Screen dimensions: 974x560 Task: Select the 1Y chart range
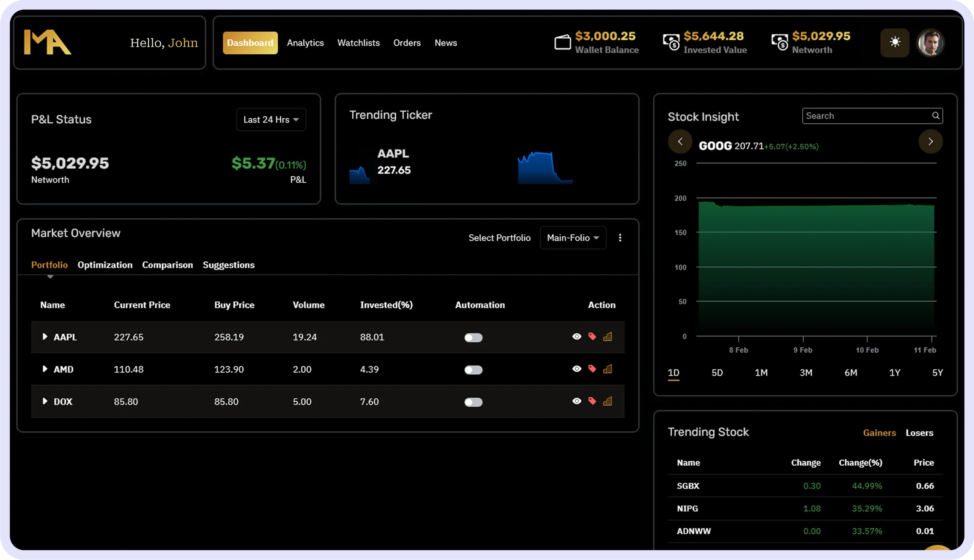894,372
